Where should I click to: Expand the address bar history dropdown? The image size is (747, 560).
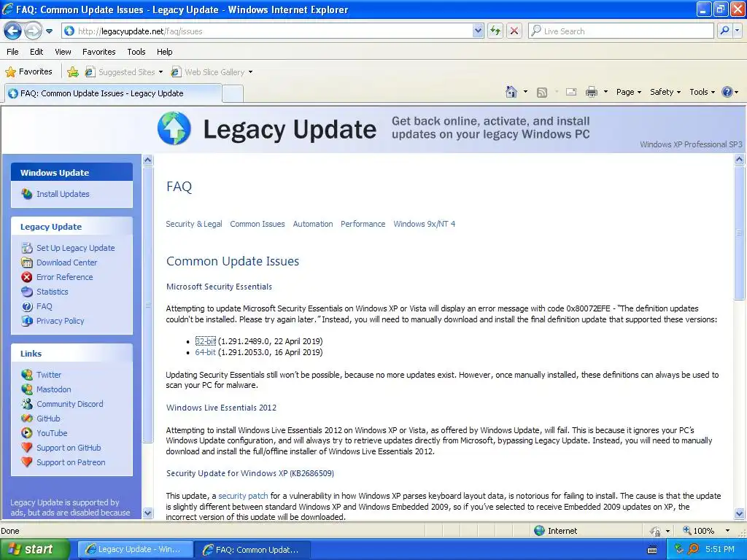click(x=479, y=31)
